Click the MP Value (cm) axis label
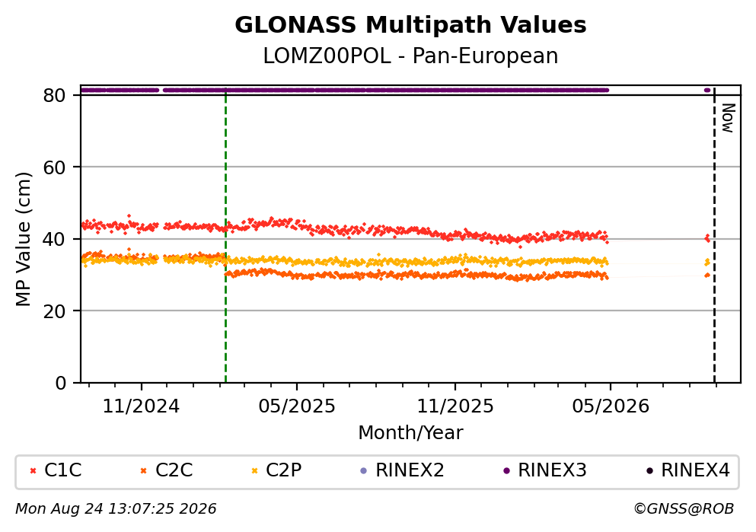Image resolution: width=756 pixels, height=532 pixels. pos(23,240)
